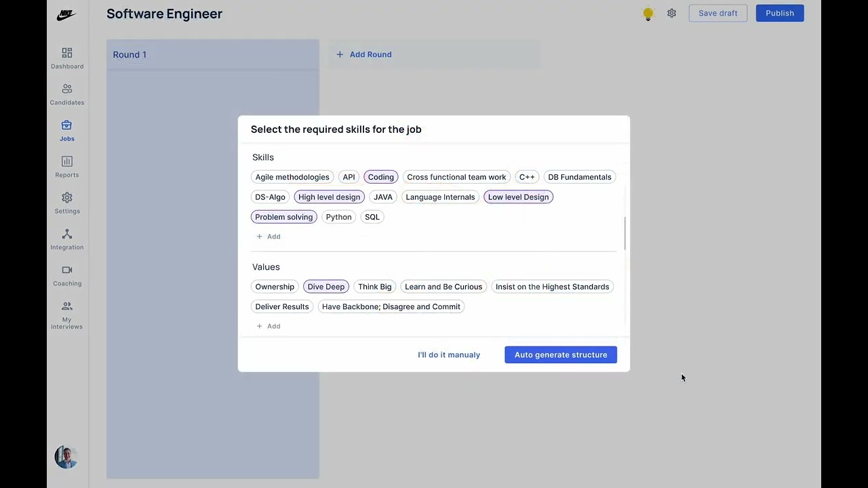Open Settings from the sidebar
Viewport: 868px width, 488px height.
point(66,203)
